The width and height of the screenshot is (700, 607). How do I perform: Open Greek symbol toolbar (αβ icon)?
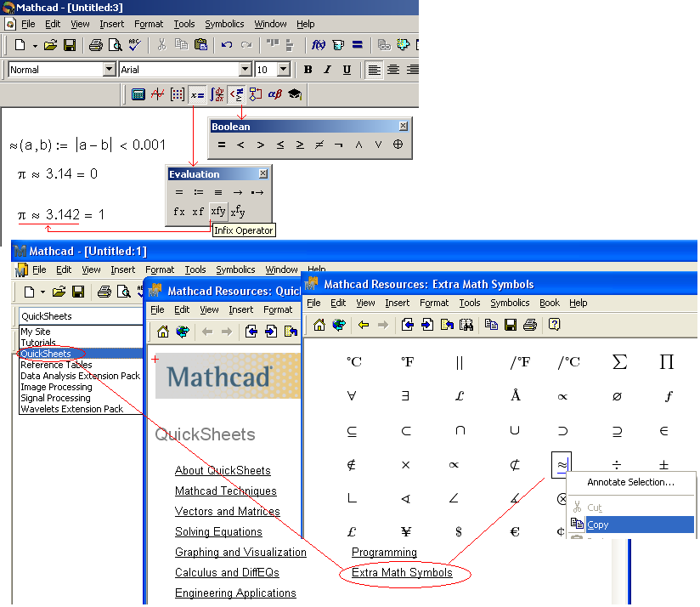point(275,94)
